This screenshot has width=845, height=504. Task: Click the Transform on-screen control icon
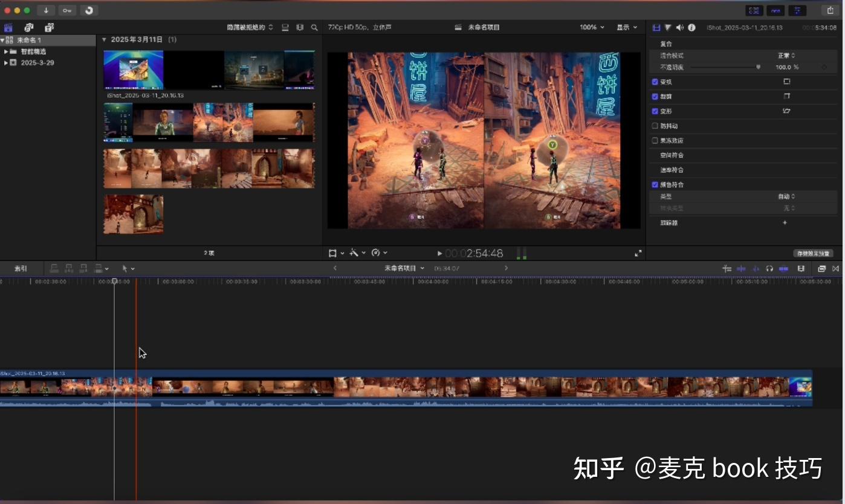[786, 81]
